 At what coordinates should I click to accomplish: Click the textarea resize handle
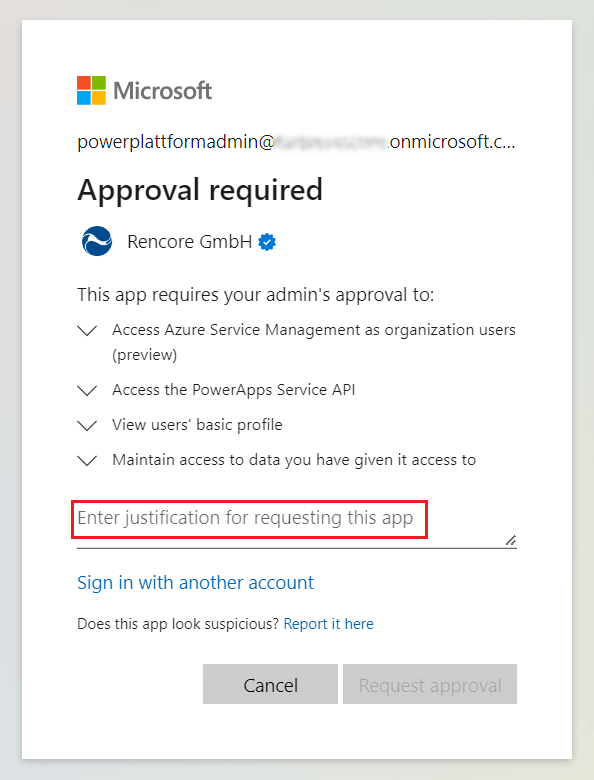pyautogui.click(x=511, y=540)
